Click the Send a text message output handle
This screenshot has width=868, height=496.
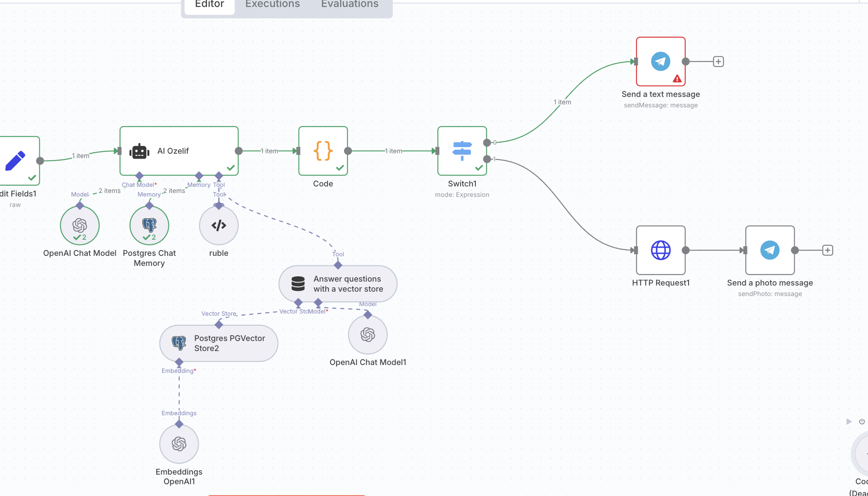[685, 62]
